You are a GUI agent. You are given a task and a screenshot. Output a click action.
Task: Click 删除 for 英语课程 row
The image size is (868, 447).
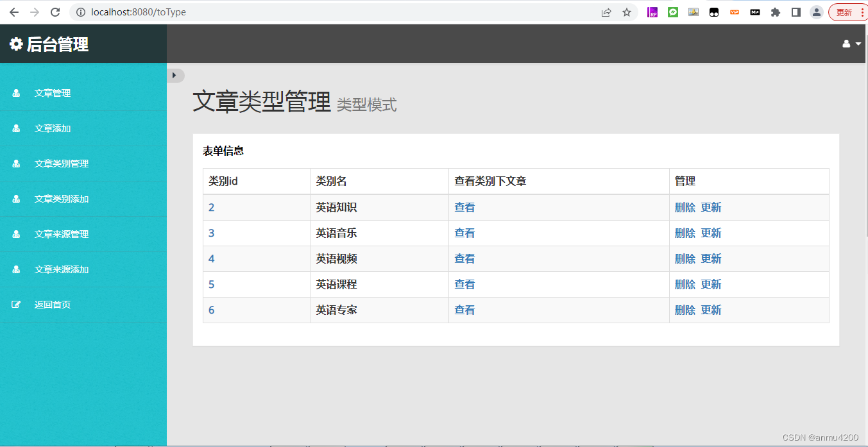(685, 284)
